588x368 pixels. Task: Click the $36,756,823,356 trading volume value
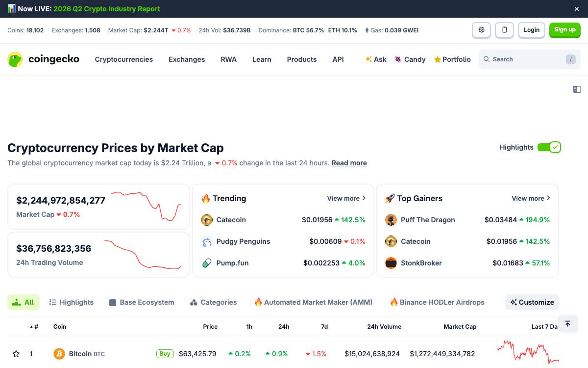[54, 248]
